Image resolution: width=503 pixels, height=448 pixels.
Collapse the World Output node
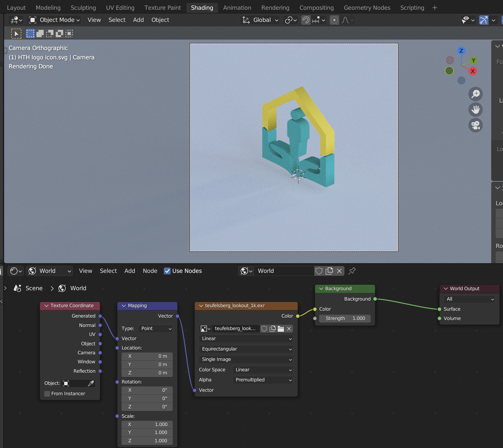pos(446,288)
